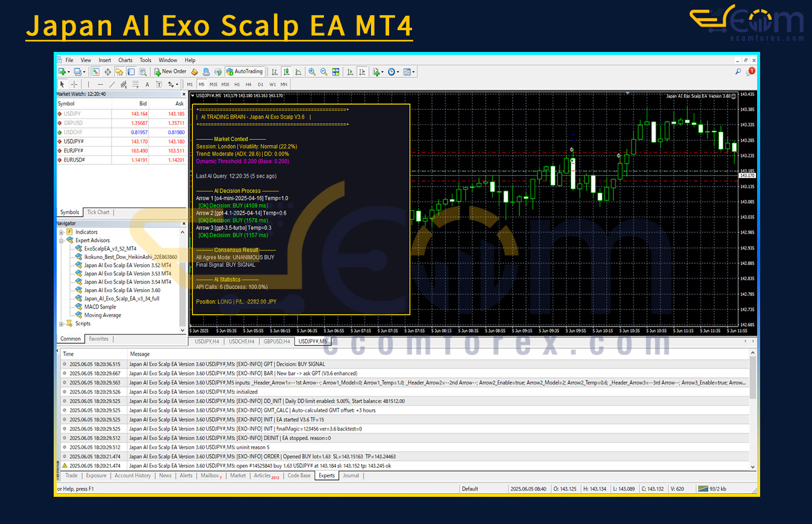This screenshot has width=812, height=524.
Task: Select the Cursor arrow tool
Action: click(x=62, y=85)
